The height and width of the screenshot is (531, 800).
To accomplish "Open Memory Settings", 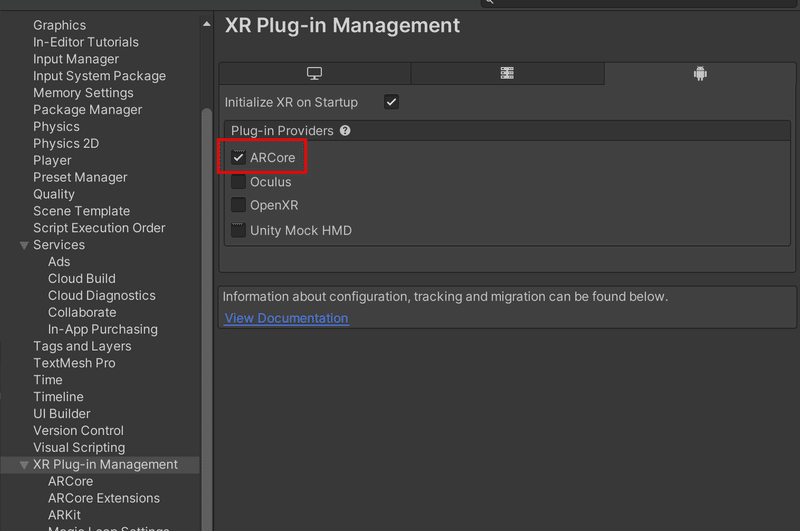I will [x=83, y=92].
